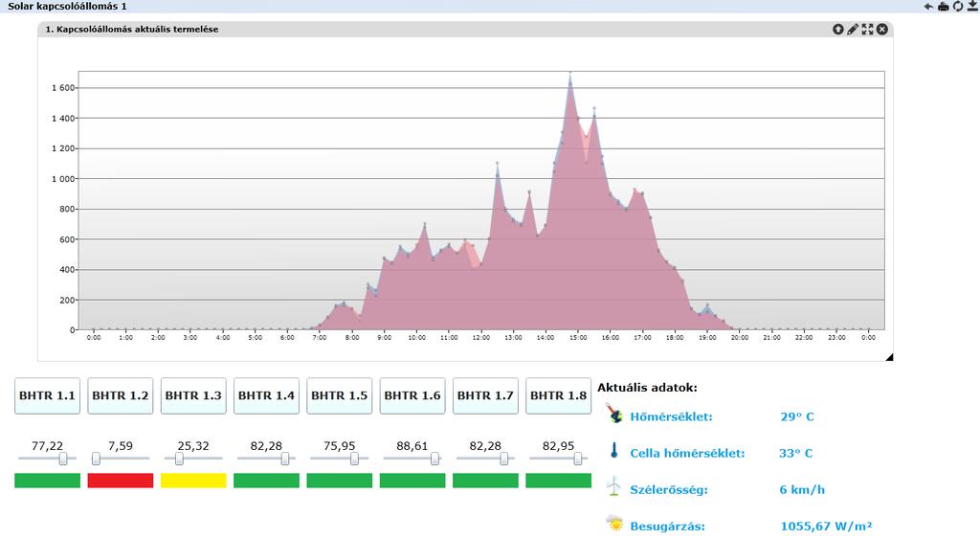Viewport: 980px width, 539px height.
Task: Click the fullscreen expand icon on the chart panel
Action: coord(867,30)
